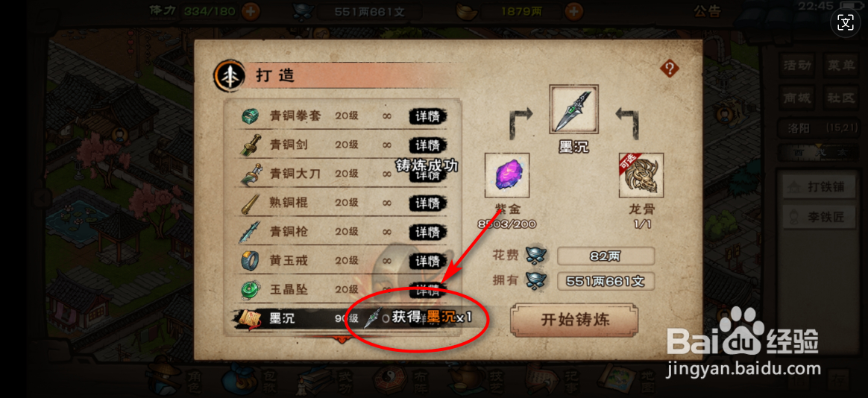
Task: Open 详情 for 青铜剑
Action: pyautogui.click(x=428, y=145)
